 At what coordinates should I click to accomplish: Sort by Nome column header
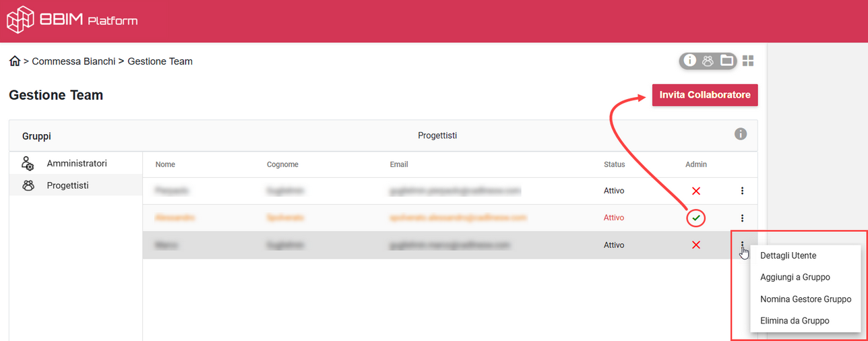click(165, 164)
